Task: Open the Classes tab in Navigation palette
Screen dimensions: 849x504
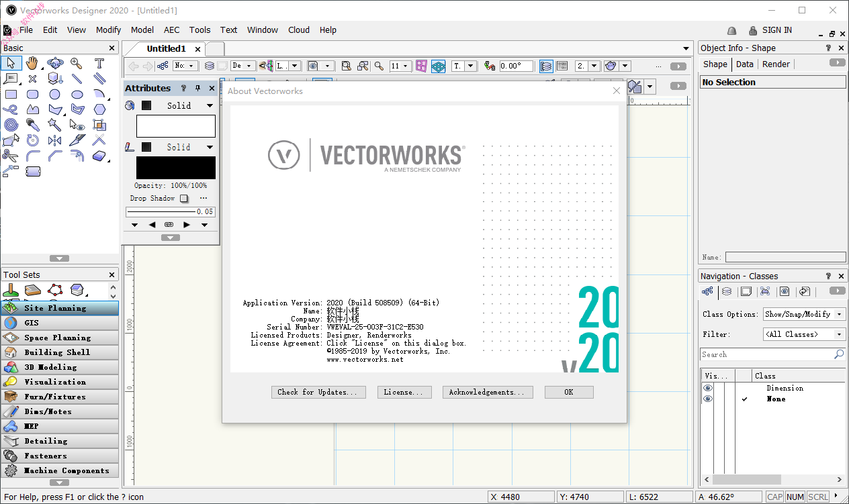Action: [707, 291]
